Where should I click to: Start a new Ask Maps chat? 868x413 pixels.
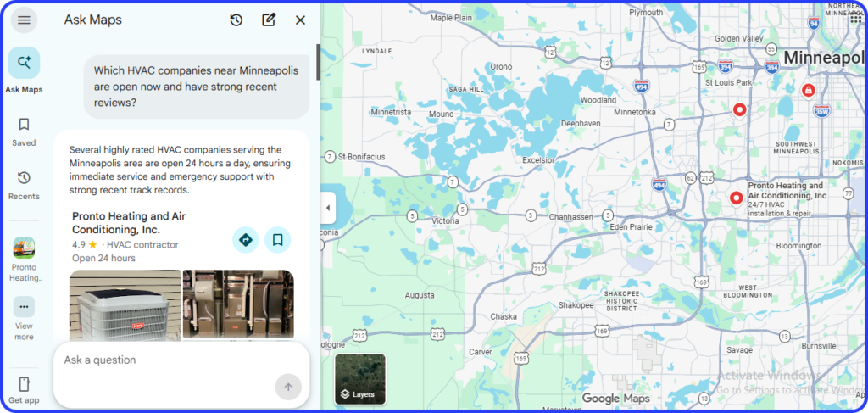269,20
